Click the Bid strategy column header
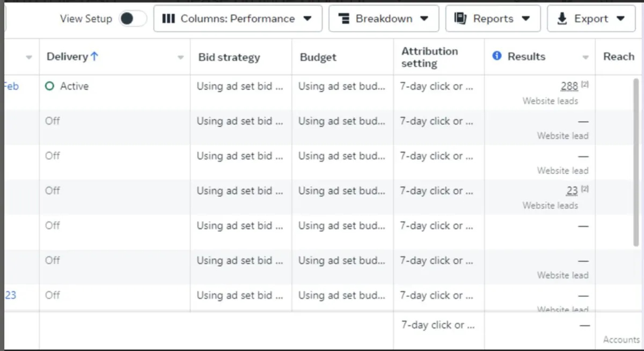Screen dimensions: 644x351 pyautogui.click(x=229, y=57)
